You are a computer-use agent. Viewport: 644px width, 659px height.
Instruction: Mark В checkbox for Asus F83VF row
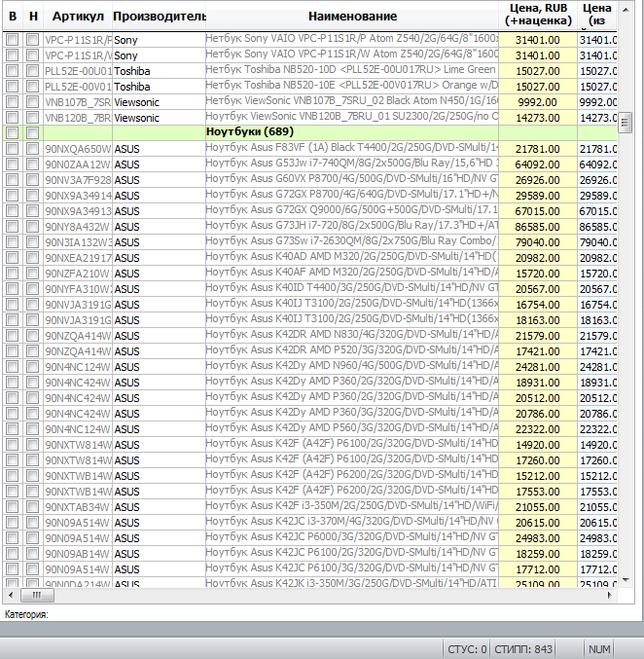(x=13, y=148)
